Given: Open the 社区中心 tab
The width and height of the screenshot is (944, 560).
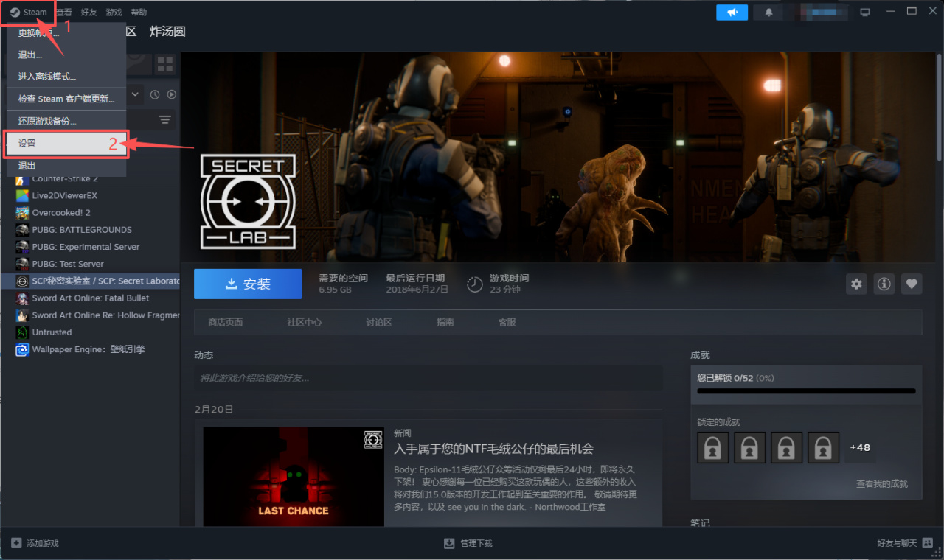Looking at the screenshot, I should point(305,323).
